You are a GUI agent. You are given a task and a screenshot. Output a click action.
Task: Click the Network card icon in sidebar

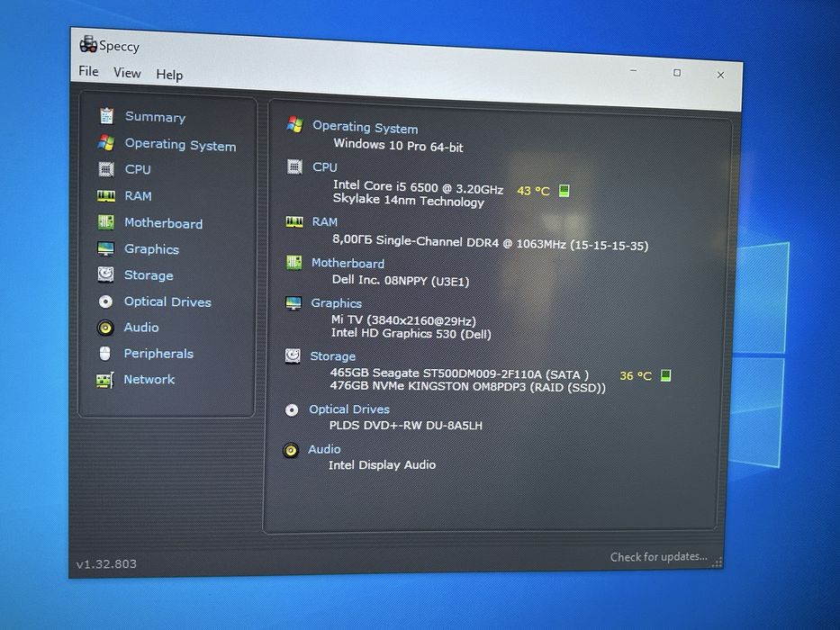pyautogui.click(x=104, y=380)
